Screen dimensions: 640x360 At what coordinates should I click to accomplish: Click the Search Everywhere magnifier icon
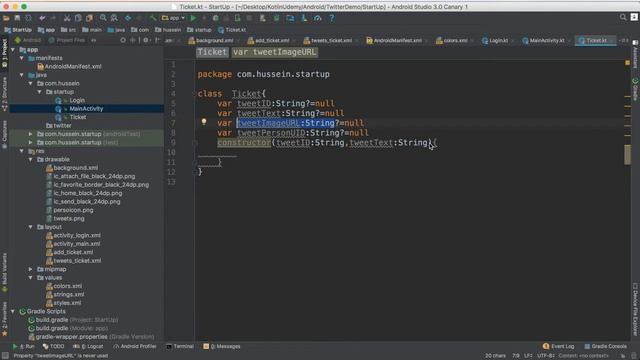(x=623, y=17)
